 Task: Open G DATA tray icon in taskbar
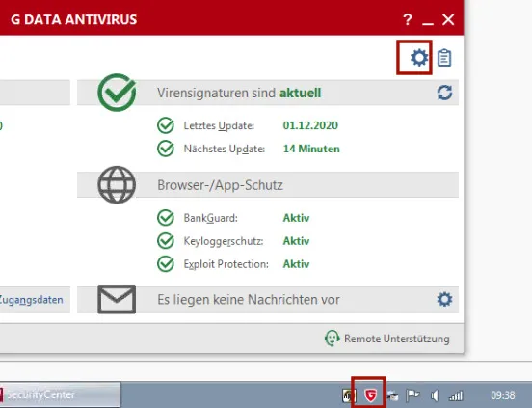(x=370, y=395)
